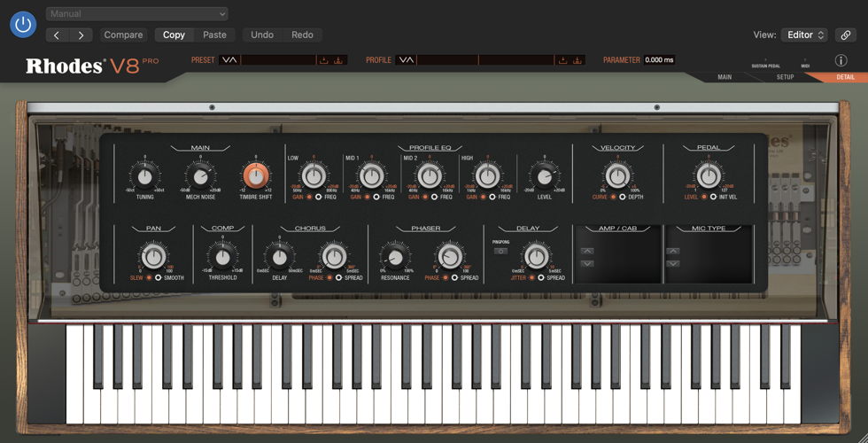Go to next preset with right arrow
Viewport: 868px width, 443px height.
point(81,35)
